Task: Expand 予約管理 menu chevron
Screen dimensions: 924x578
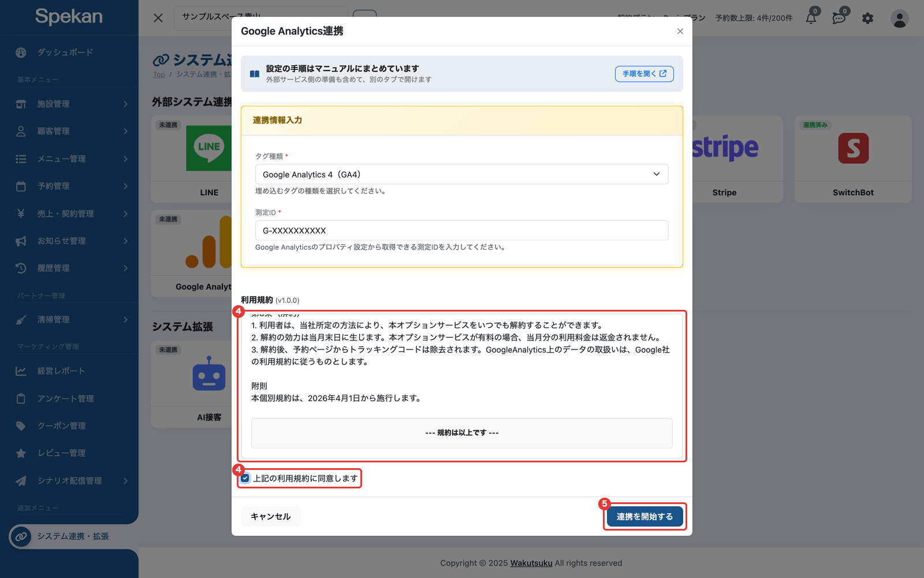Action: pyautogui.click(x=125, y=186)
